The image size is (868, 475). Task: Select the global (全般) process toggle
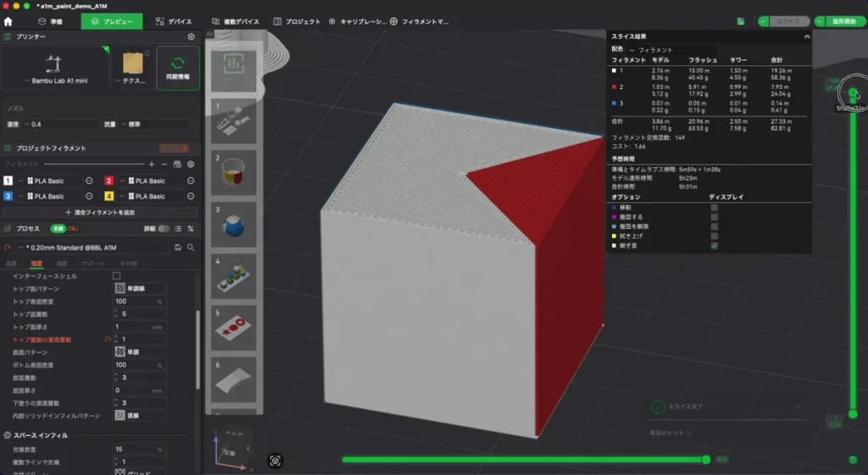pyautogui.click(x=58, y=229)
